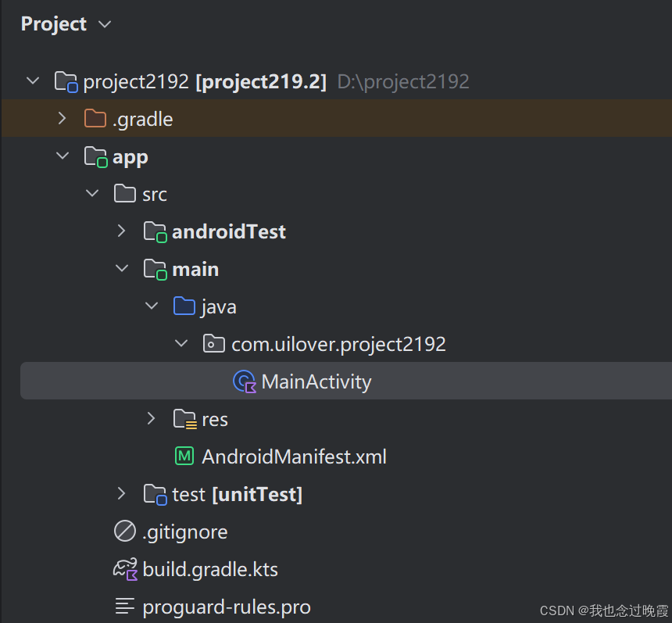Select the com.uilover.project2192 label

338,344
